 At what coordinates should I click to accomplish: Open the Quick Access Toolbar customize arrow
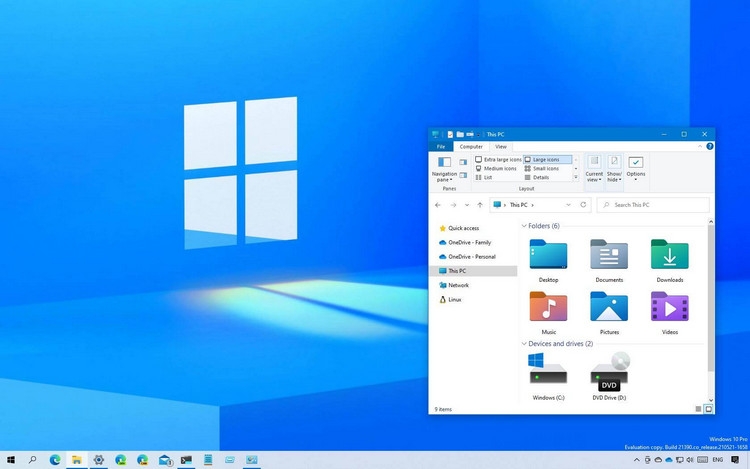tap(478, 135)
